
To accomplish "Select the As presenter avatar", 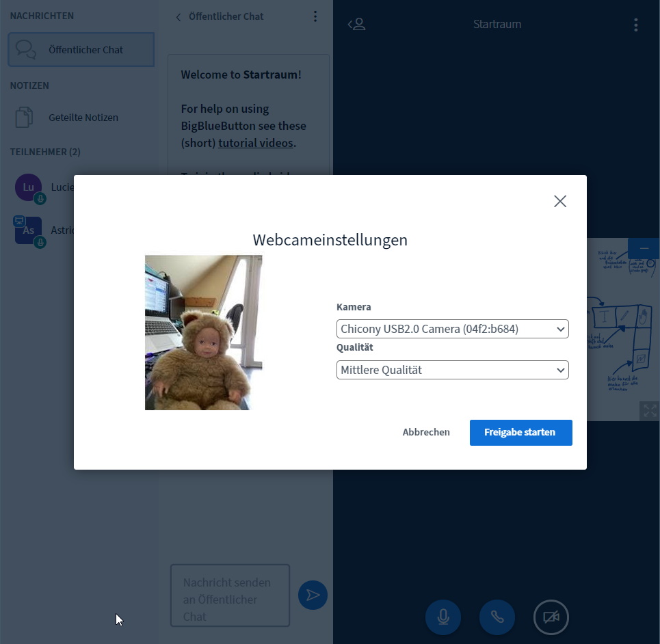I will pyautogui.click(x=28, y=230).
